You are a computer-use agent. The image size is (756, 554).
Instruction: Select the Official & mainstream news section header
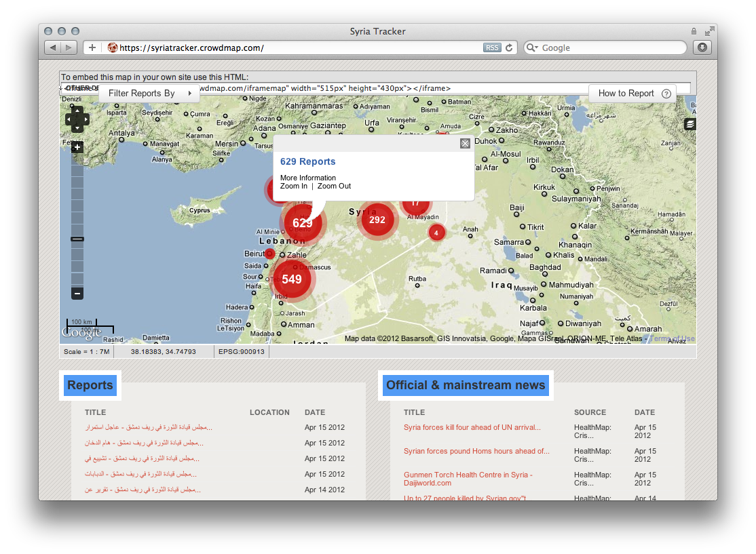[466, 384]
